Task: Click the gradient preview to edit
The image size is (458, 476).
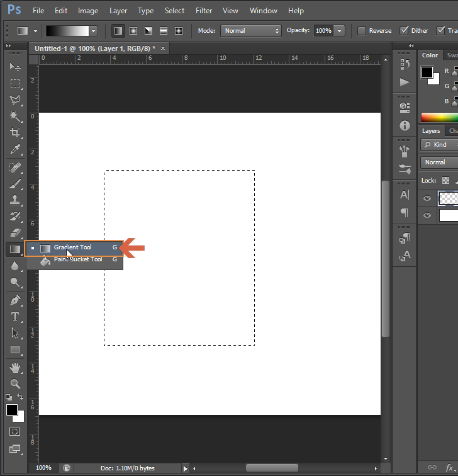Action: click(67, 31)
